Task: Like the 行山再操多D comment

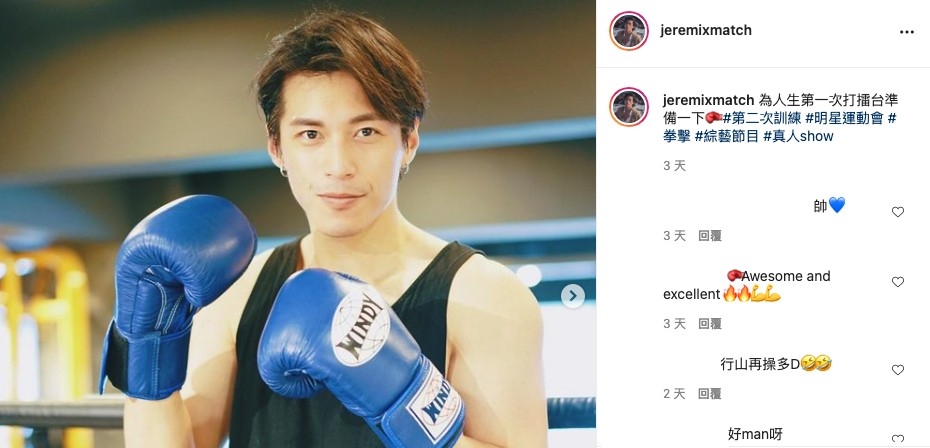Action: pos(898,370)
